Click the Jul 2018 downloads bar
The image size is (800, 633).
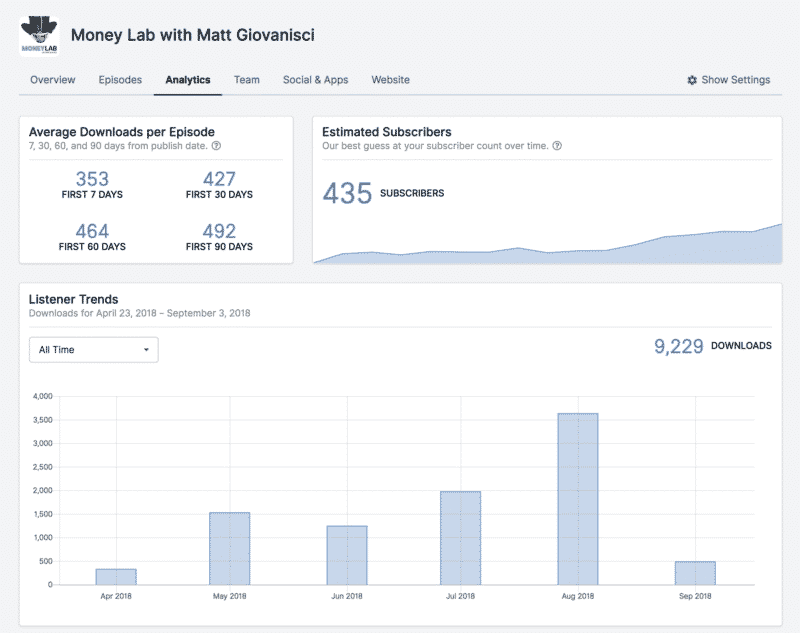[461, 538]
